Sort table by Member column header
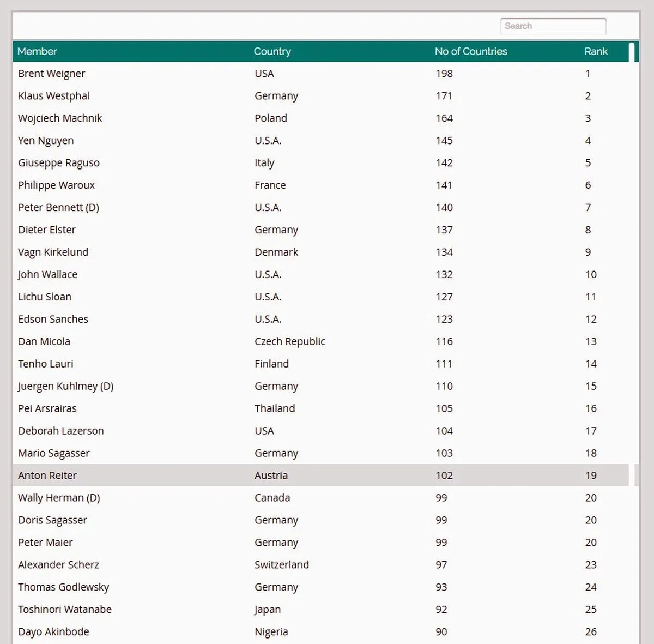The height and width of the screenshot is (644, 654). [37, 51]
